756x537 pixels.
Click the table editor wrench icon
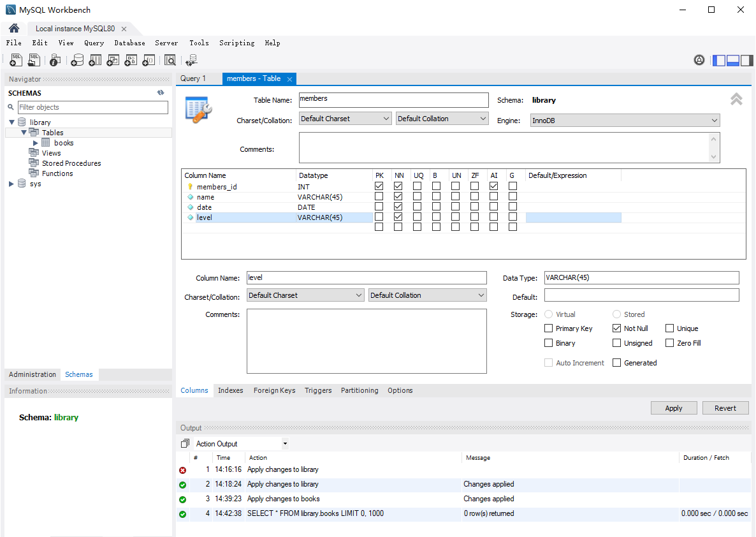tap(199, 110)
